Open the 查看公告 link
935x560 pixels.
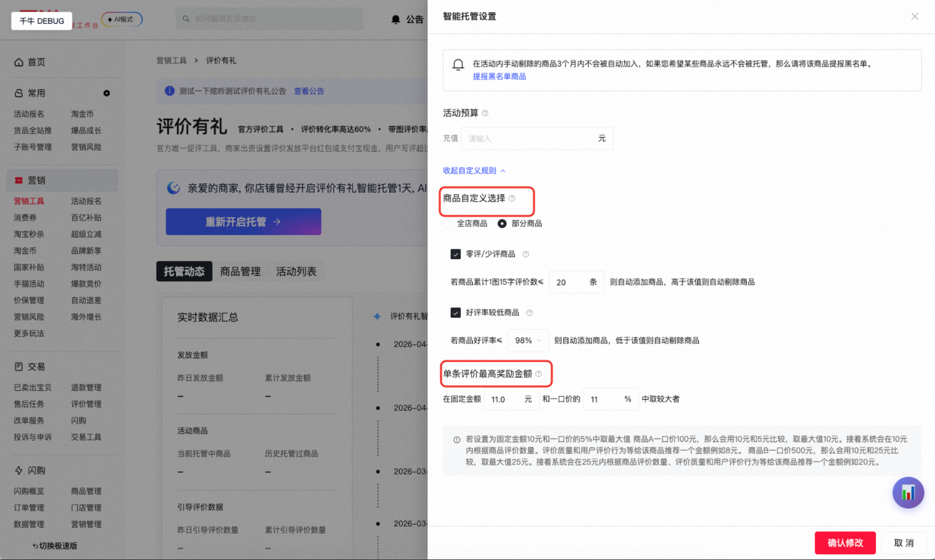click(309, 91)
